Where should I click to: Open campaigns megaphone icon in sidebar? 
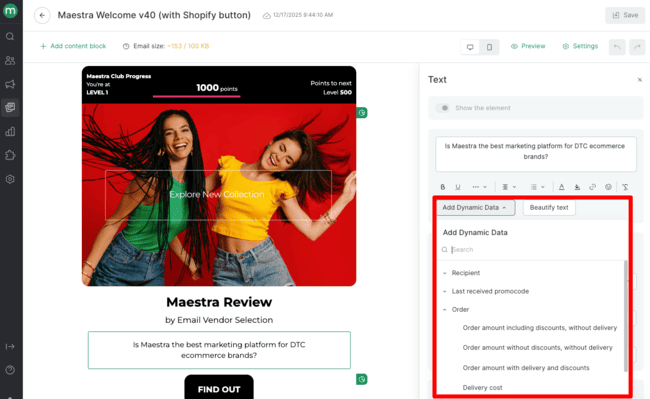point(10,84)
